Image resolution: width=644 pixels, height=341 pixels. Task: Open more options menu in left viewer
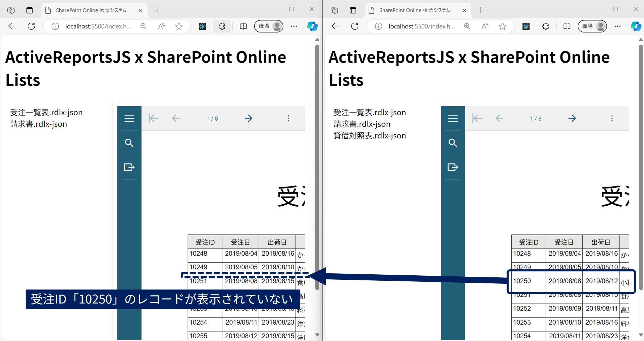288,118
